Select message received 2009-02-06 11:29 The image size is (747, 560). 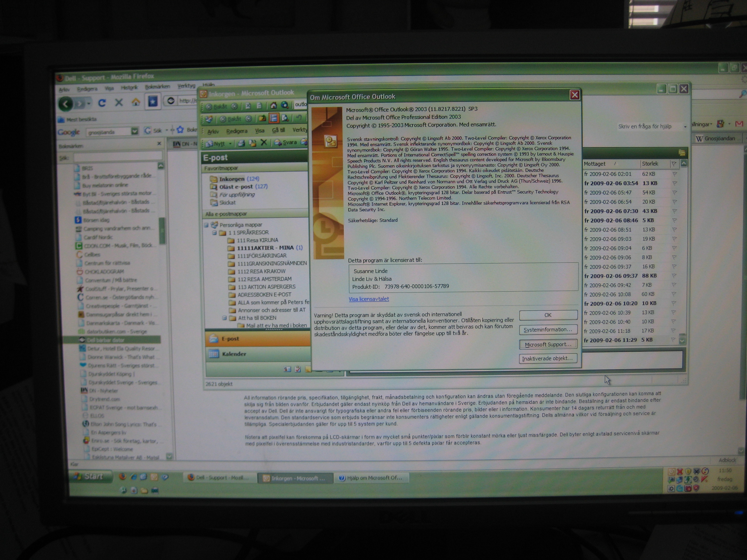tap(630, 340)
